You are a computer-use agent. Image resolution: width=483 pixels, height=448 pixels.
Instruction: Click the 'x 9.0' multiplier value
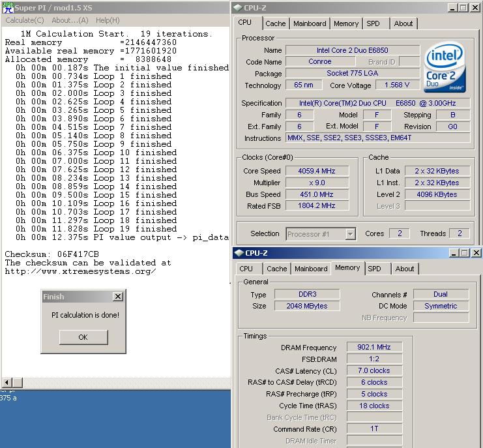[x=317, y=183]
